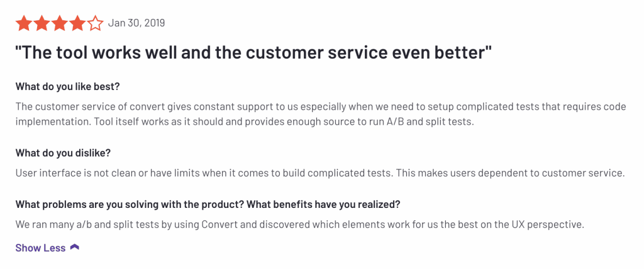Collapse the review with Show Less
This screenshot has width=644, height=269.
tap(41, 248)
